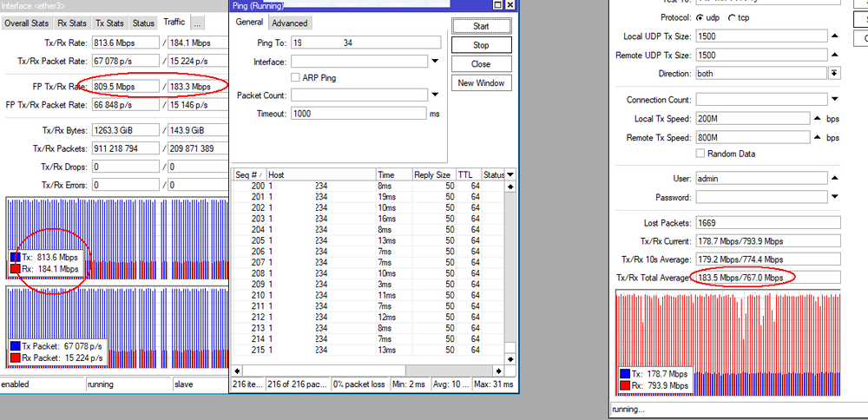Select the tcp protocol radio button
The height and width of the screenshot is (420, 868).
(732, 17)
